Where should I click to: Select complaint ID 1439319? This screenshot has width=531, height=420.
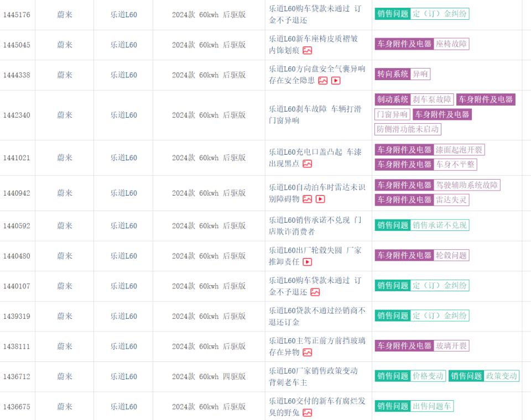click(17, 316)
